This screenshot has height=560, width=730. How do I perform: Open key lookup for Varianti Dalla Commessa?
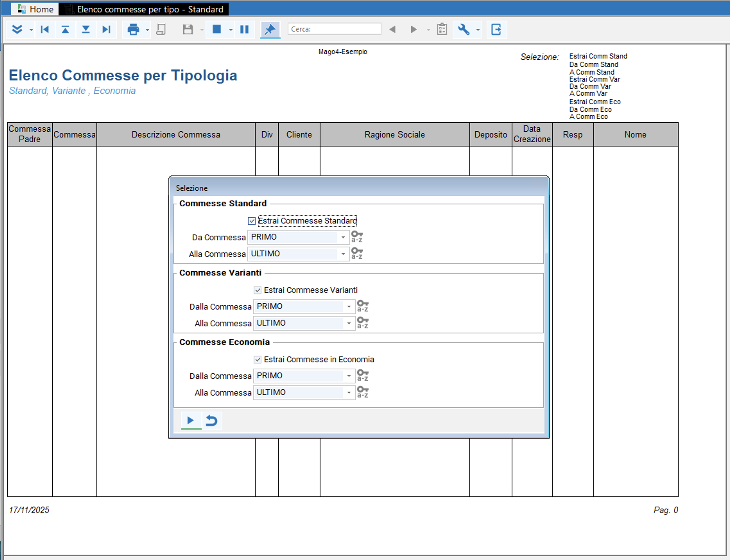[362, 306]
